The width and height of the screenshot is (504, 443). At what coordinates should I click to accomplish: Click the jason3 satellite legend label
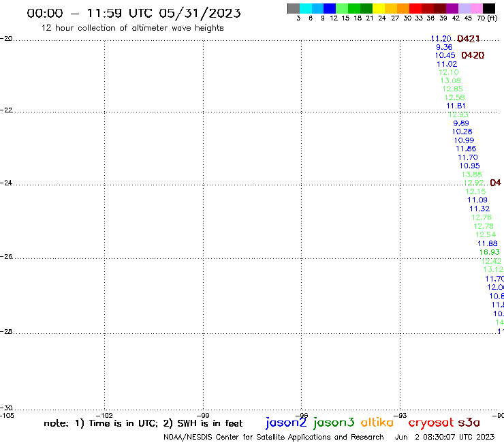click(x=334, y=423)
